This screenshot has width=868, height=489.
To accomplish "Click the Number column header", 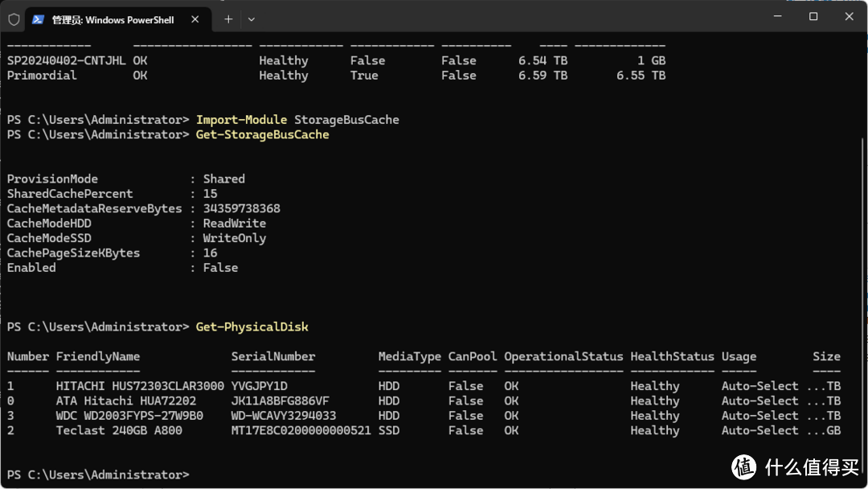I will pyautogui.click(x=28, y=356).
